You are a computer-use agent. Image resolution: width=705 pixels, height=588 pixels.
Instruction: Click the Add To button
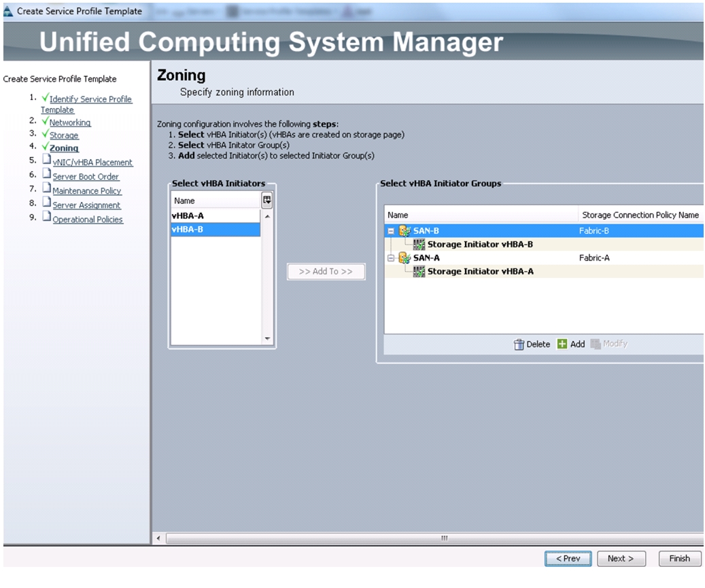326,271
